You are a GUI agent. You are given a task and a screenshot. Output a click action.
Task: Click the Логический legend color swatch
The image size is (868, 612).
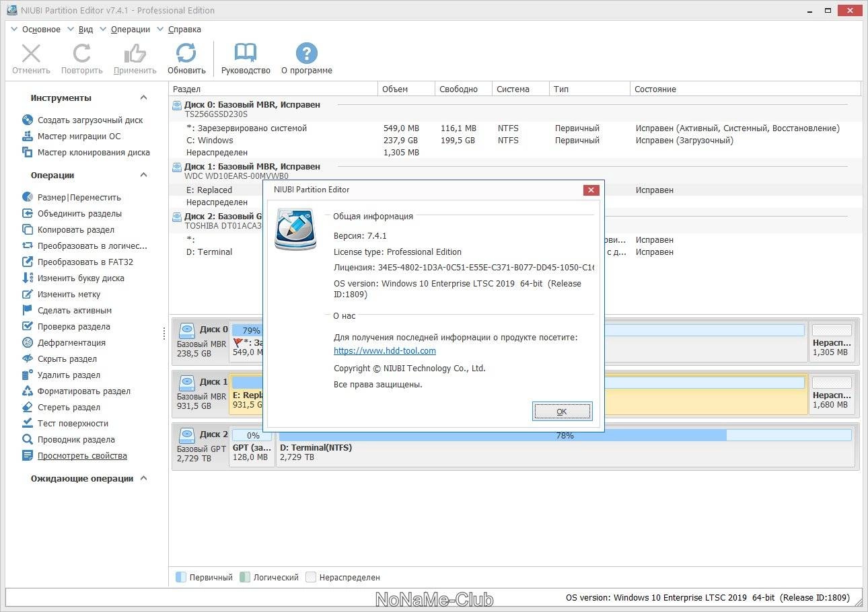click(245, 577)
